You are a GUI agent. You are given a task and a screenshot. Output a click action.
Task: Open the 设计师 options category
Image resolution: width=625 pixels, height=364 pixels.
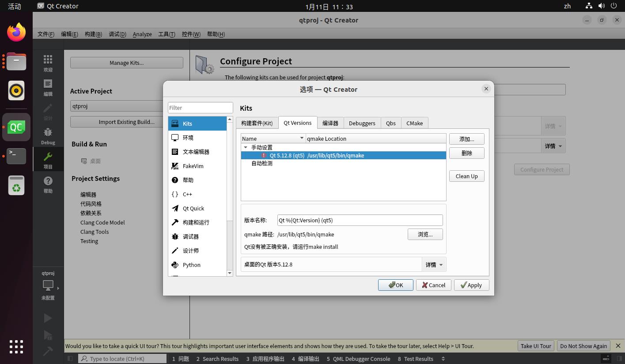[197, 251]
